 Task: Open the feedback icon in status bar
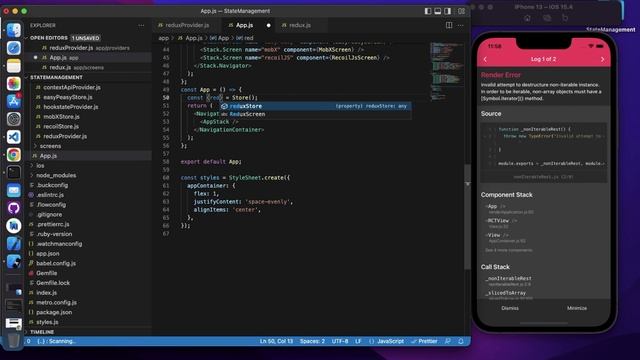coord(448,341)
